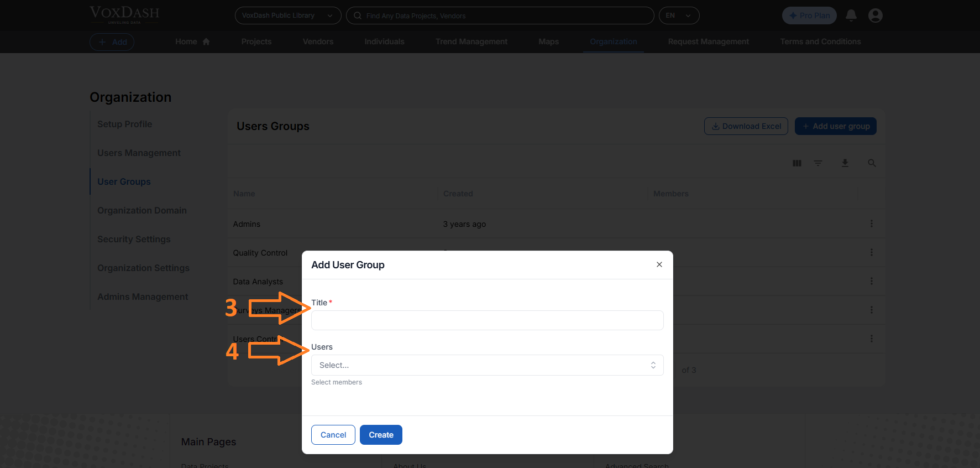This screenshot has height=468, width=980.
Task: Open the Projects tab
Action: tap(256, 41)
